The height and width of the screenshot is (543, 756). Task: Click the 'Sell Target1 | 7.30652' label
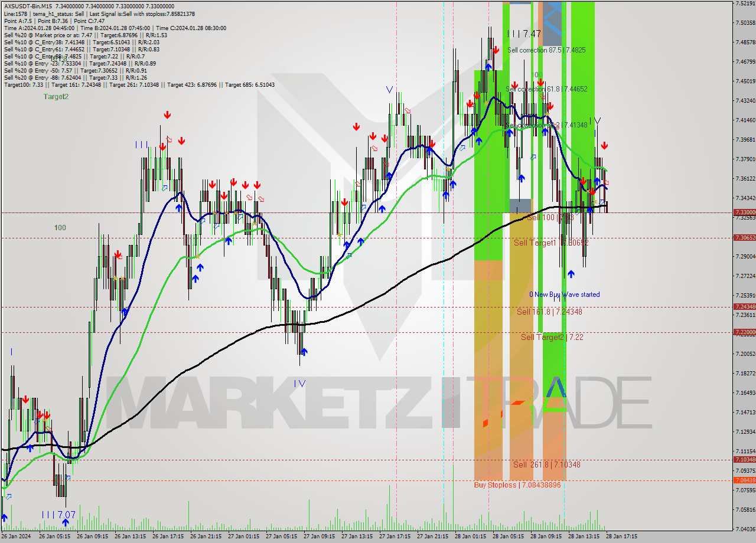tap(551, 243)
